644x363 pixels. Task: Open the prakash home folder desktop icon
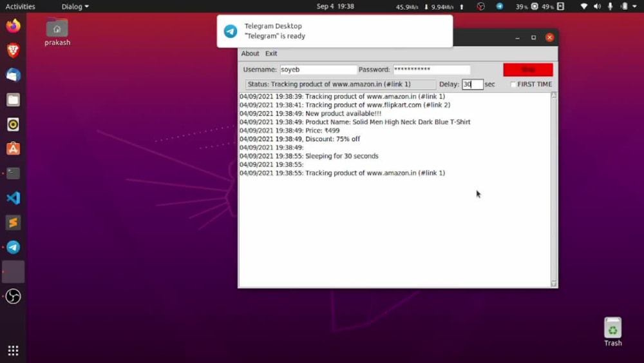pos(57,32)
